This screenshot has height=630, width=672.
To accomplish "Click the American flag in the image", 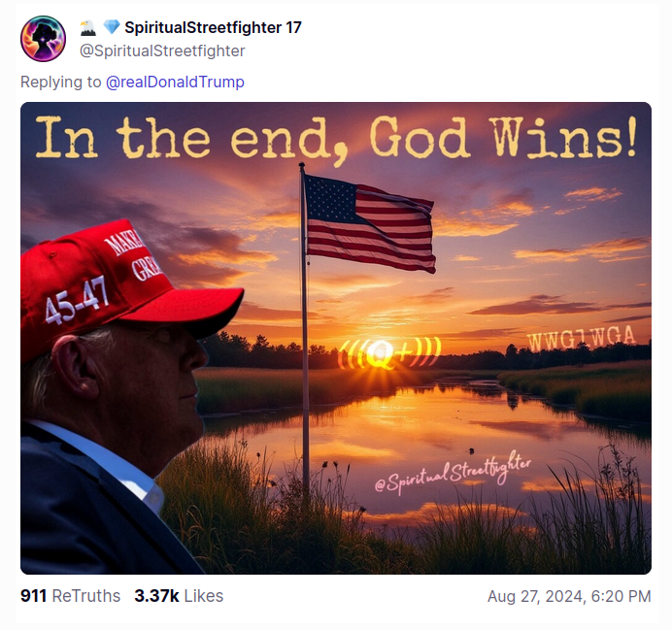I will 369,223.
